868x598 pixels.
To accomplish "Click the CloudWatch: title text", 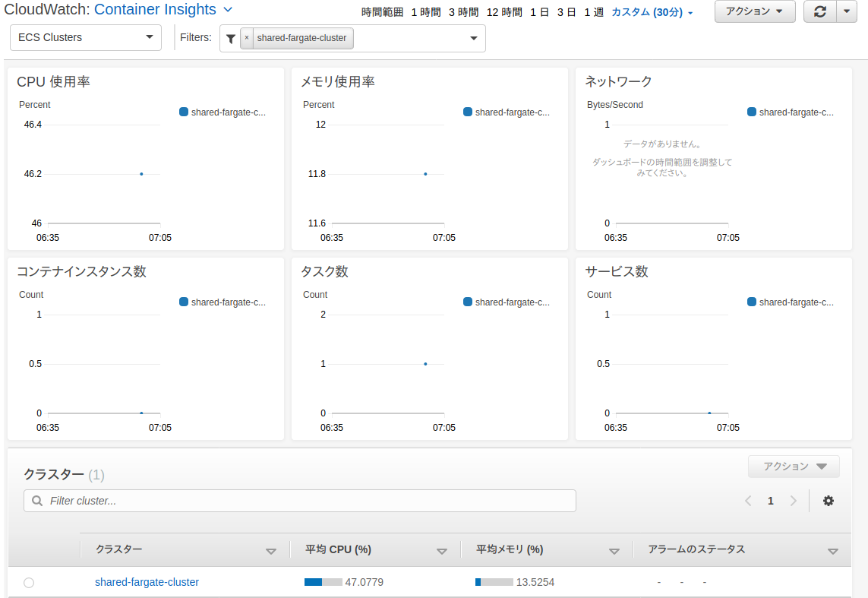I will point(47,9).
